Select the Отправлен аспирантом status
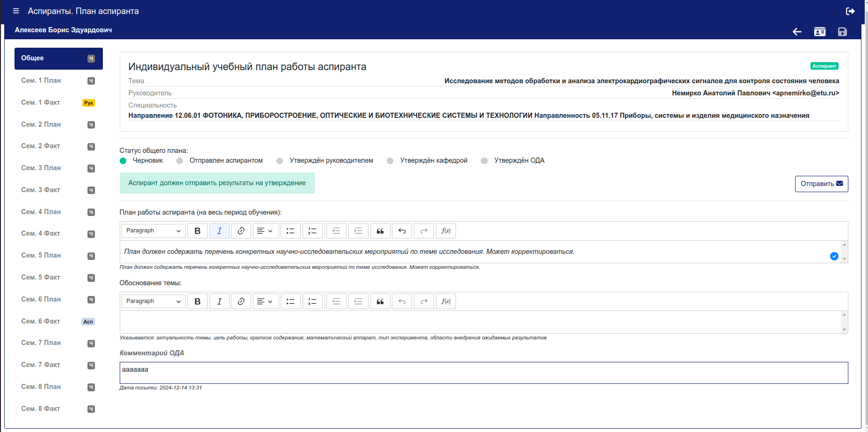The width and height of the screenshot is (868, 432). 180,161
